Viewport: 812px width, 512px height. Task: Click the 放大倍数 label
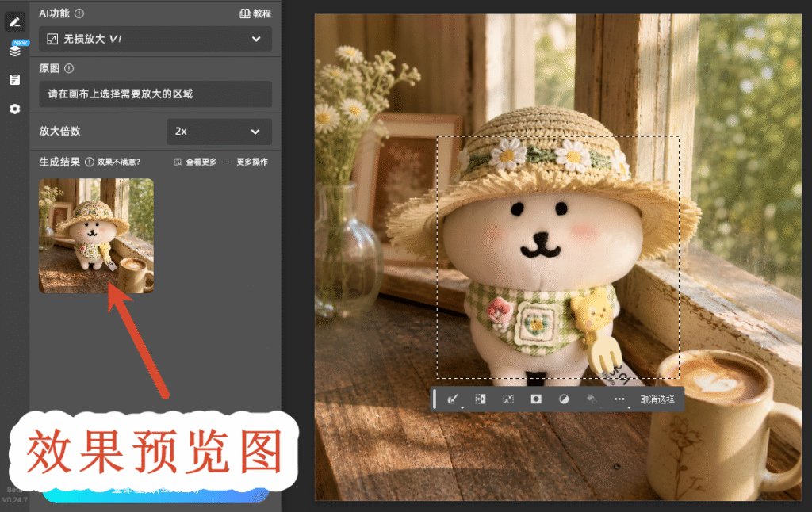[x=60, y=132]
